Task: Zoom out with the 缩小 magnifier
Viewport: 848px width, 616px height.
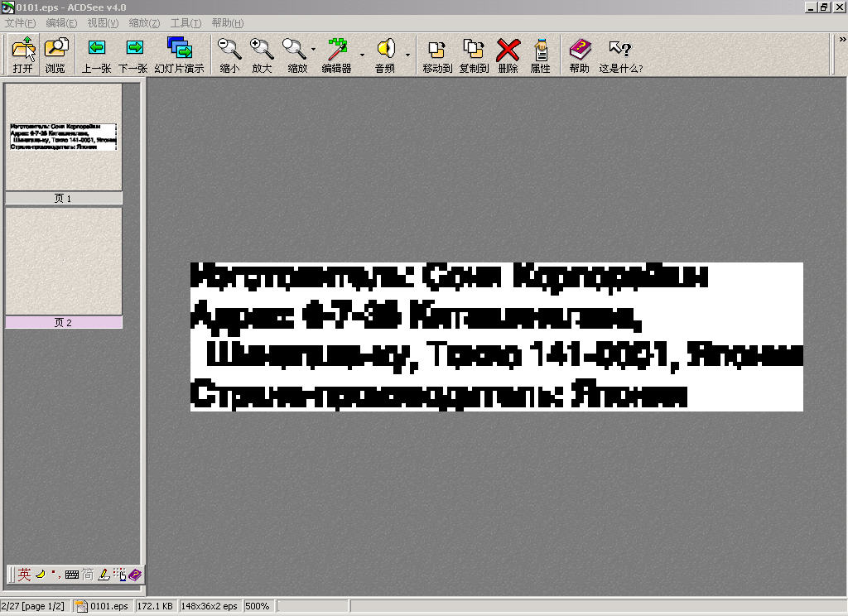Action: pyautogui.click(x=229, y=55)
